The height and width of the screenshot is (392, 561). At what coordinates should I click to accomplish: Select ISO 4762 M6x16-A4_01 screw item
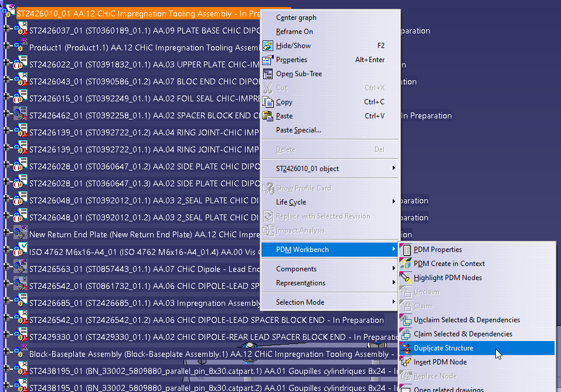[x=141, y=251]
